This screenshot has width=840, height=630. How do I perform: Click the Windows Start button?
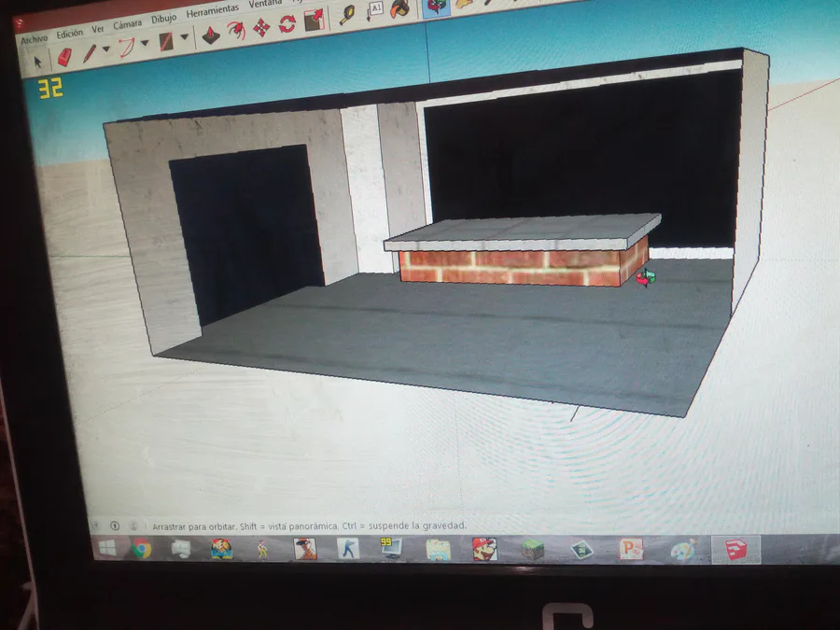(107, 548)
